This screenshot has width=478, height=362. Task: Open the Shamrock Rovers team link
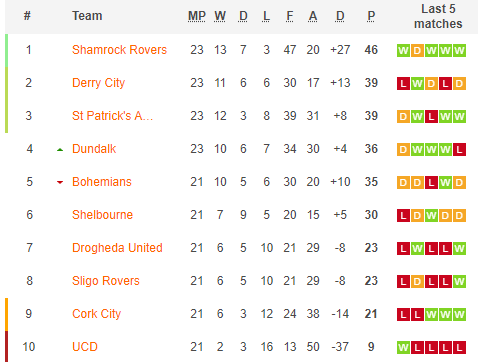coord(119,50)
